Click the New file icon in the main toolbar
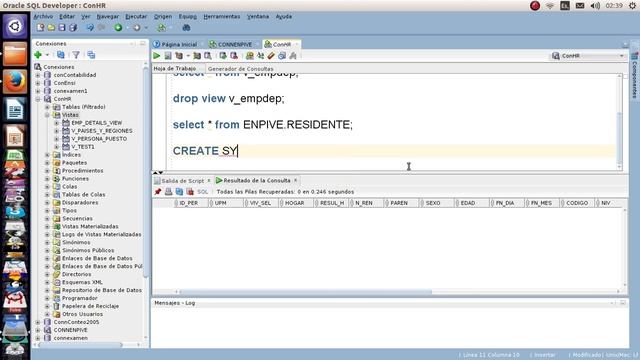The width and height of the screenshot is (640, 360). [x=40, y=27]
